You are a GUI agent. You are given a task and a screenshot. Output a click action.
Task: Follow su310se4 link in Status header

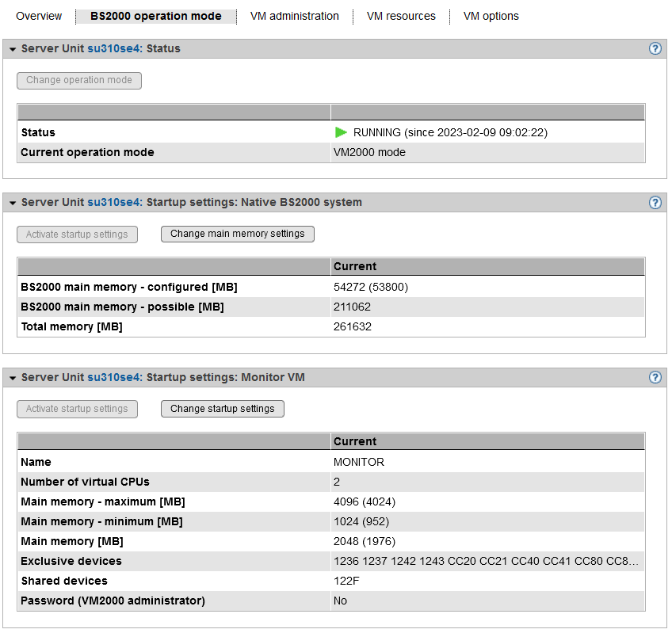pos(114,49)
